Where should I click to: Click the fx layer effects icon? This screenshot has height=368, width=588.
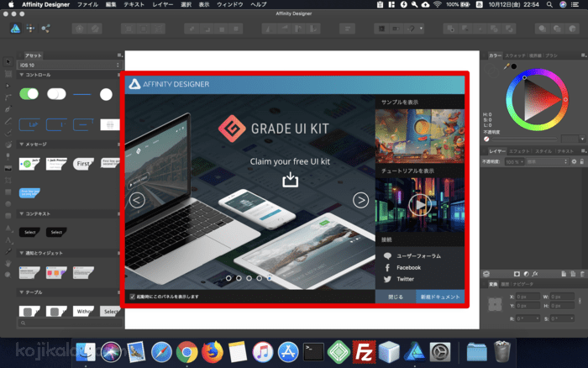click(x=535, y=274)
